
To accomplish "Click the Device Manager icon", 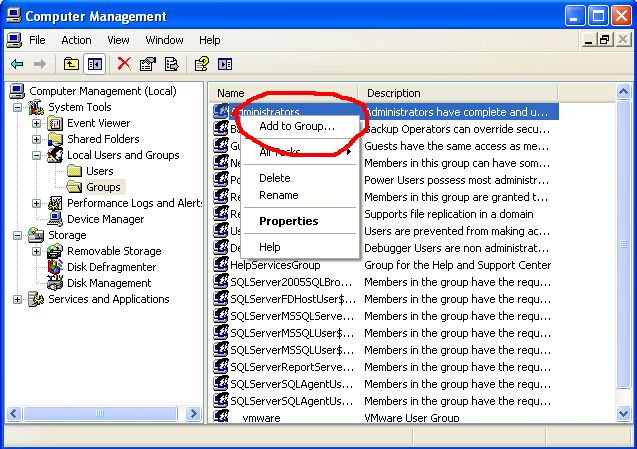I will coord(55,219).
